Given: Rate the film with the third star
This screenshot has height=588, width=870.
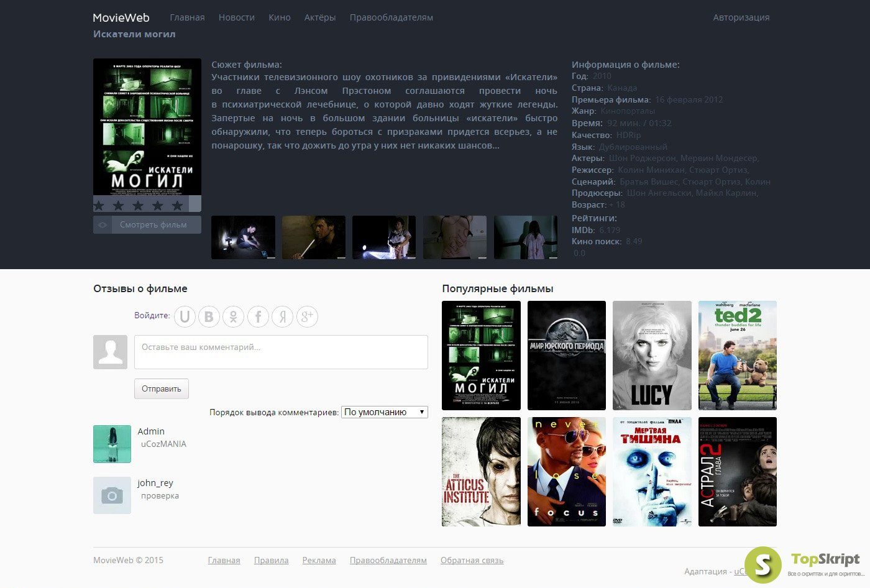Looking at the screenshot, I should tap(138, 205).
